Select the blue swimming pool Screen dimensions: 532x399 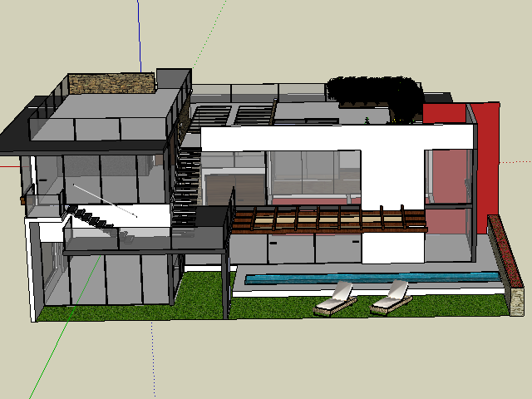click(372, 278)
